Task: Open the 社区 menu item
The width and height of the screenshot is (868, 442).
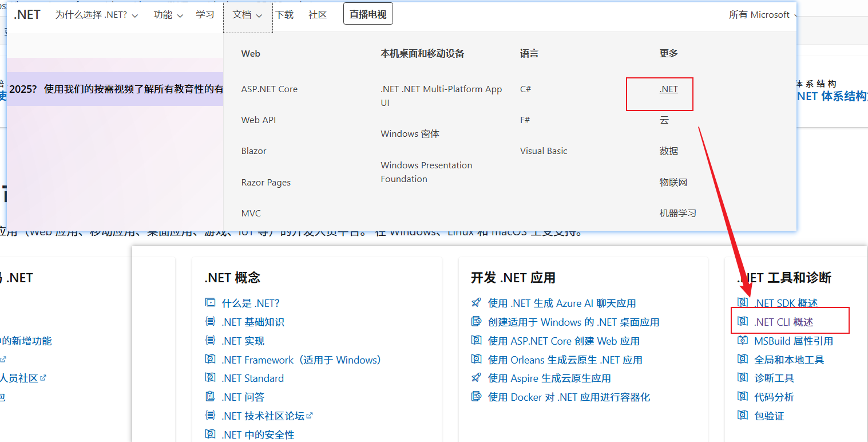Action: pyautogui.click(x=318, y=15)
